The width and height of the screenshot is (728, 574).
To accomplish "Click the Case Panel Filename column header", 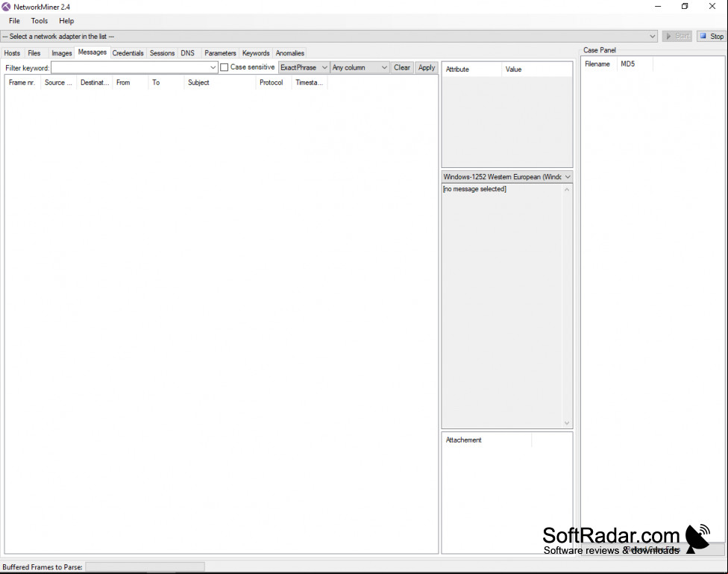I will coord(599,64).
